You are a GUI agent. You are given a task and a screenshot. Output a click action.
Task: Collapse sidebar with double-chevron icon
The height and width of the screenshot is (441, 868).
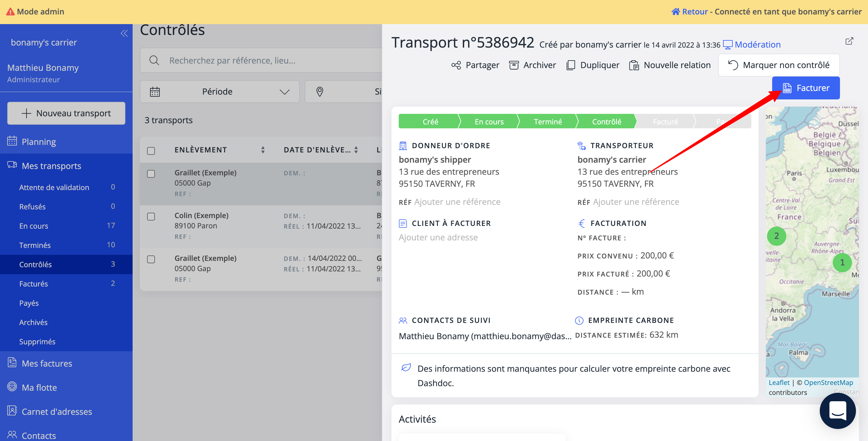click(124, 33)
